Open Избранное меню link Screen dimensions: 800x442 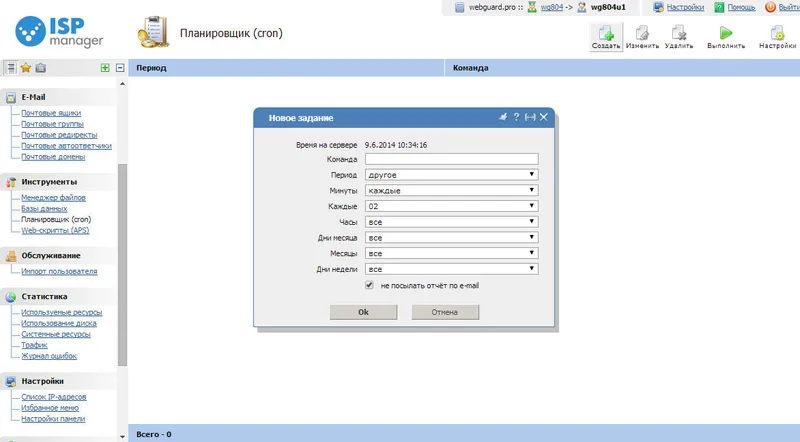(x=50, y=408)
